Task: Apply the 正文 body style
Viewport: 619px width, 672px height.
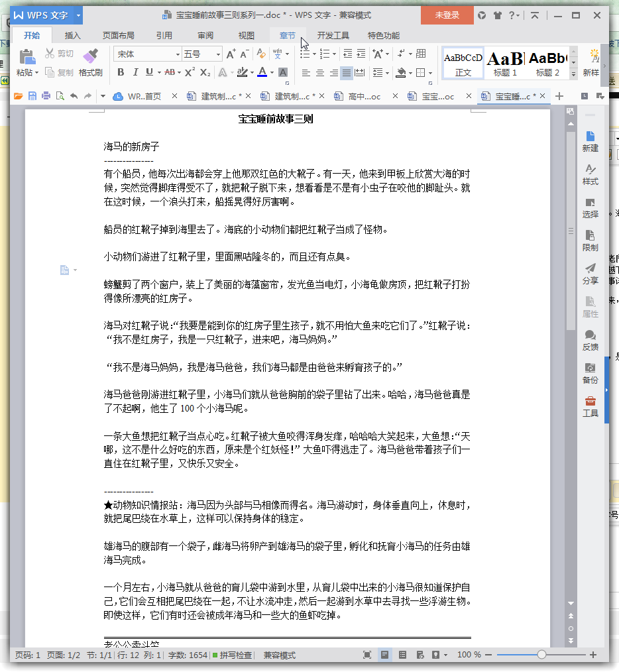Action: point(463,62)
